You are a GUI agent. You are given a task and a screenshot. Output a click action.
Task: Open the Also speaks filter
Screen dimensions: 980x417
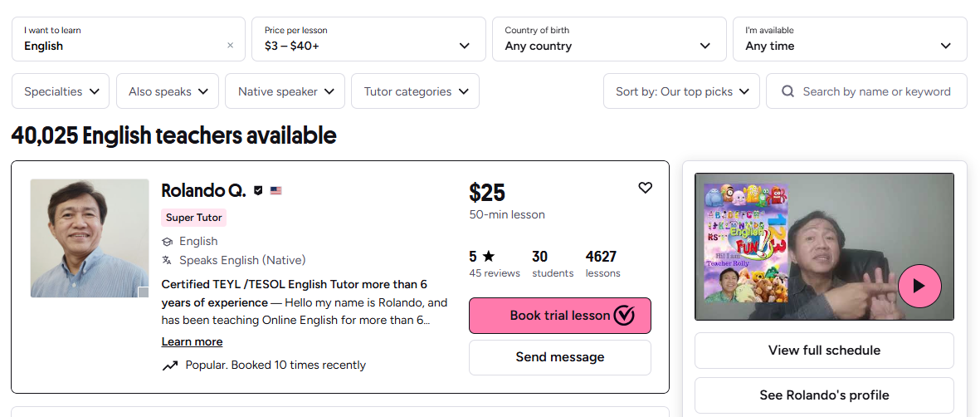pyautogui.click(x=168, y=91)
